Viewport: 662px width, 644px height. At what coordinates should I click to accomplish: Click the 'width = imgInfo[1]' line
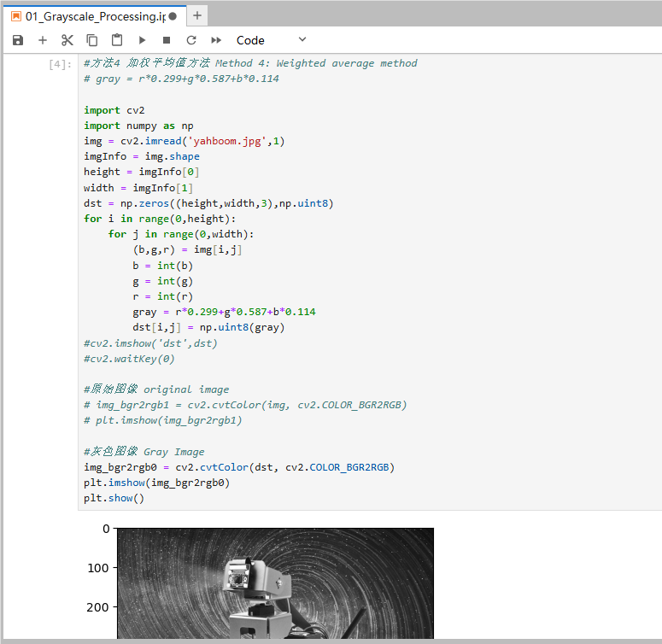click(x=138, y=188)
